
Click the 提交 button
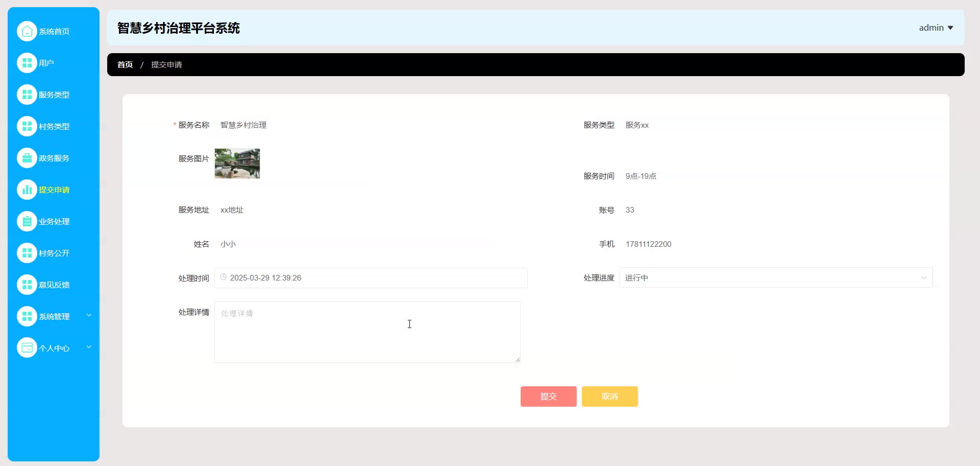pos(548,397)
